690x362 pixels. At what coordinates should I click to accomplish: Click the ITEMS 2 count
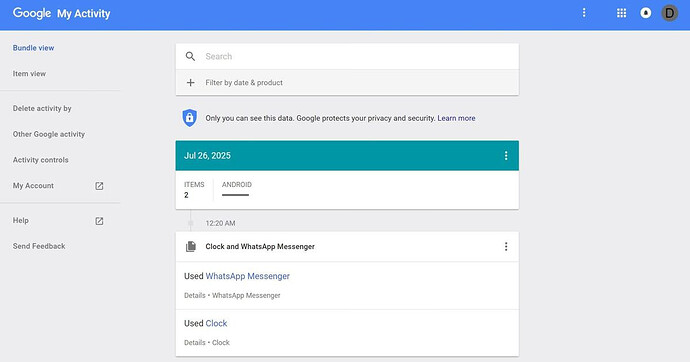(x=194, y=190)
